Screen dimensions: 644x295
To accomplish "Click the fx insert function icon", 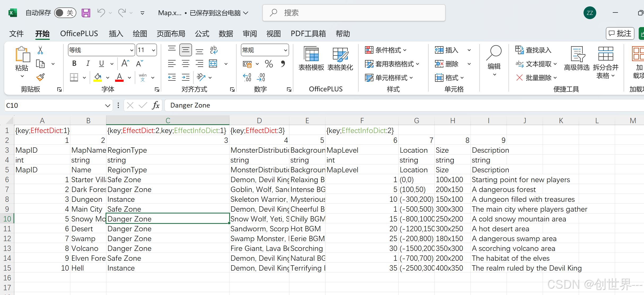I will (x=156, y=105).
